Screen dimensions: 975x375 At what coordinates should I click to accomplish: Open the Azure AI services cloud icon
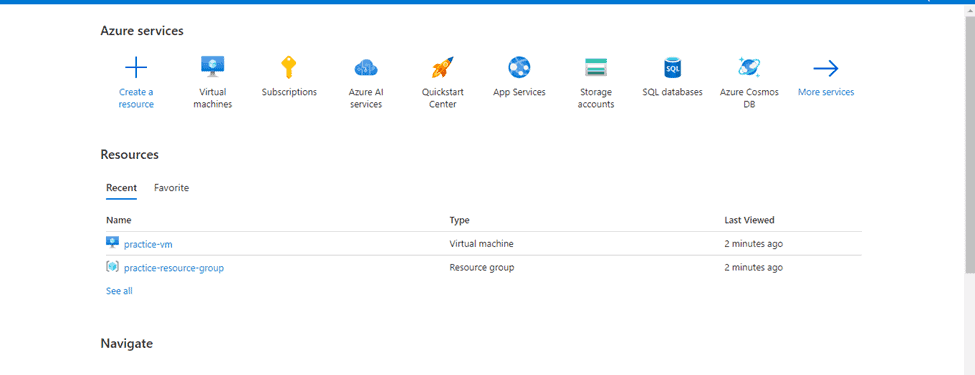[366, 67]
